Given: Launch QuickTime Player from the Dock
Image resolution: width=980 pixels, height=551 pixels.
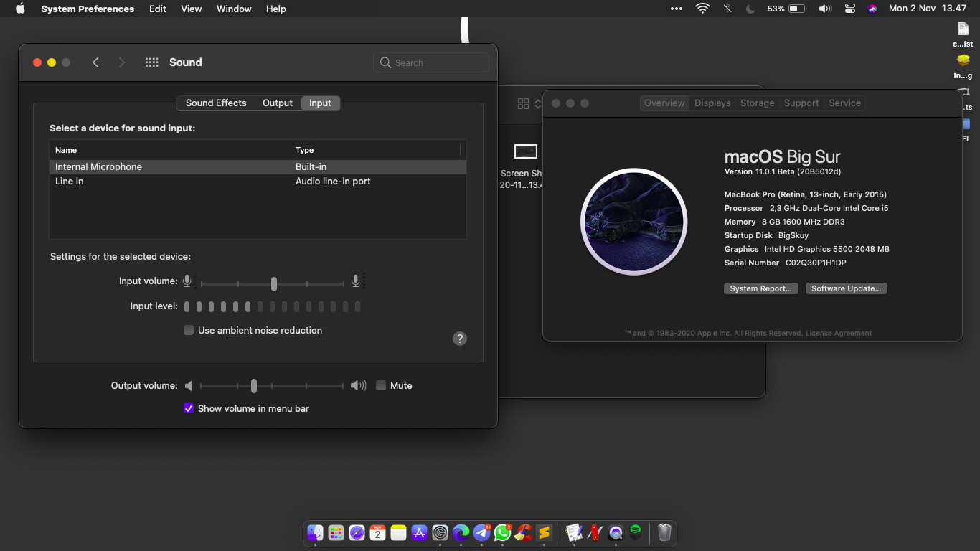Looking at the screenshot, I should click(x=616, y=534).
